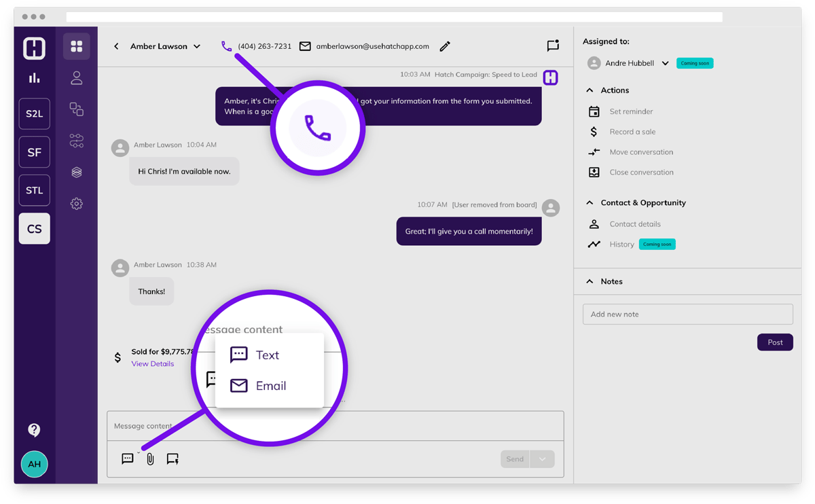The width and height of the screenshot is (815, 504).
Task: Click the quick reply flag icon in the composer
Action: click(173, 458)
